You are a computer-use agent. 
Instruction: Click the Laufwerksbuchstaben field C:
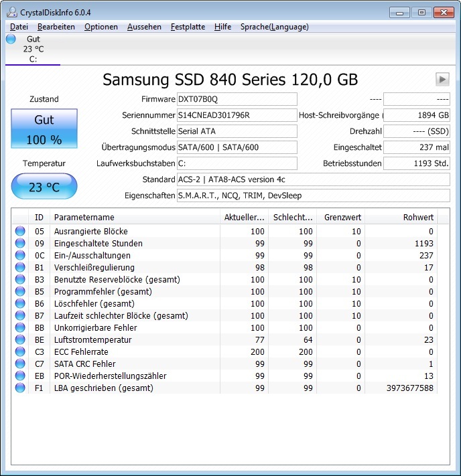pyautogui.click(x=237, y=163)
